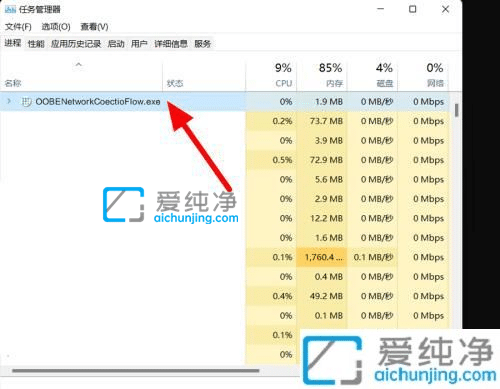Click the 0.2% CPU cell
500x389 pixels.
point(271,121)
